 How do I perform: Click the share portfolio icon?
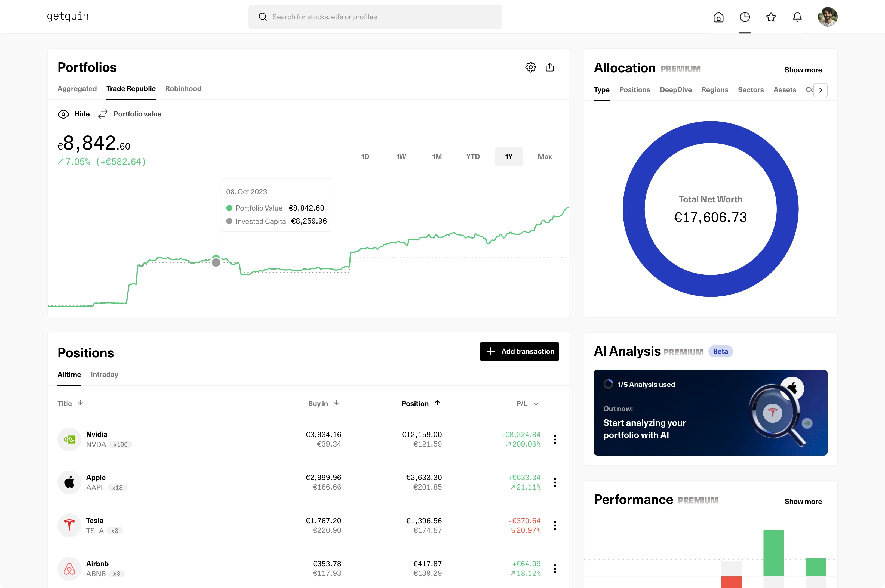[549, 67]
